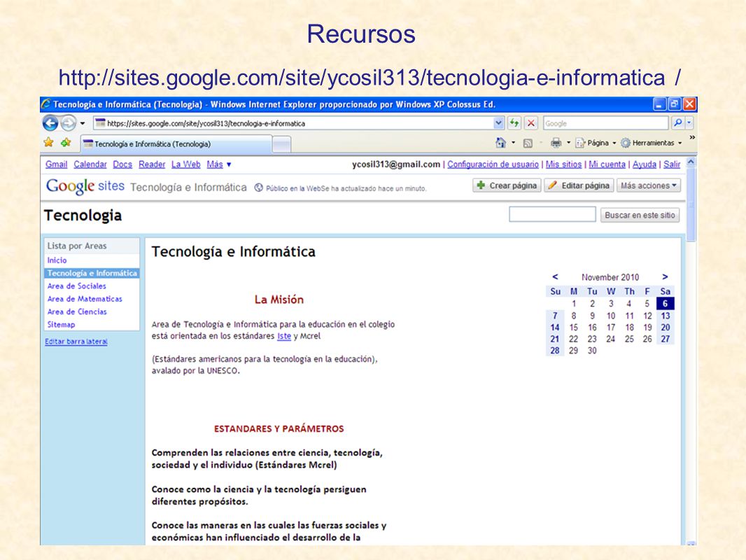746x560 pixels.
Task: Click the ESTANDARES Y PARÁMETROS heading
Action: [279, 428]
